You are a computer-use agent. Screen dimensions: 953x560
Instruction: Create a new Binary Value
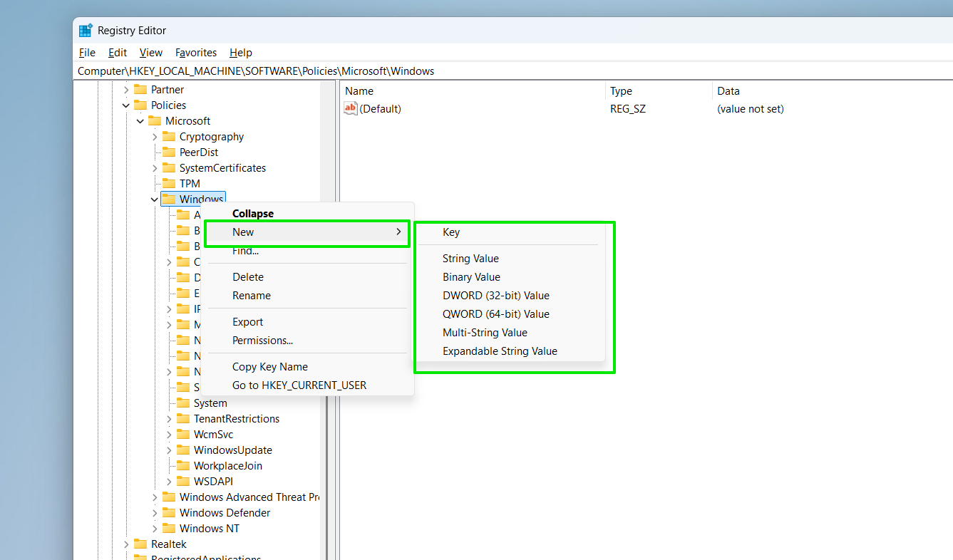pyautogui.click(x=509, y=277)
